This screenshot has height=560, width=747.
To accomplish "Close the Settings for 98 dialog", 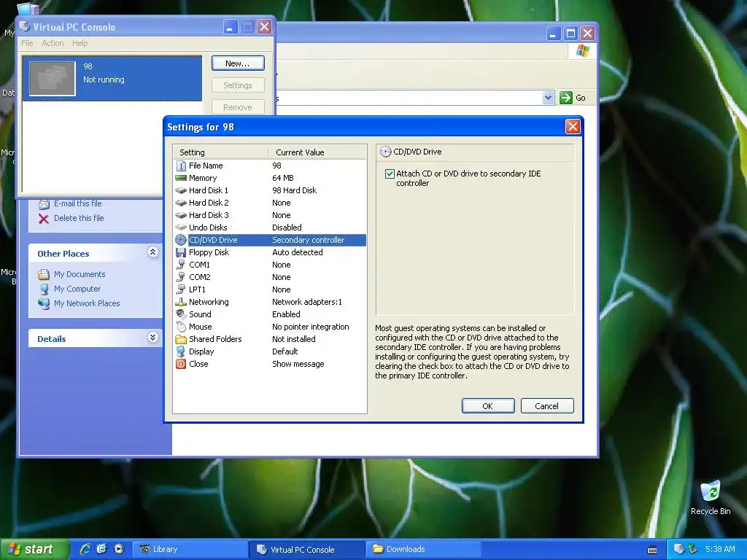I will click(573, 127).
